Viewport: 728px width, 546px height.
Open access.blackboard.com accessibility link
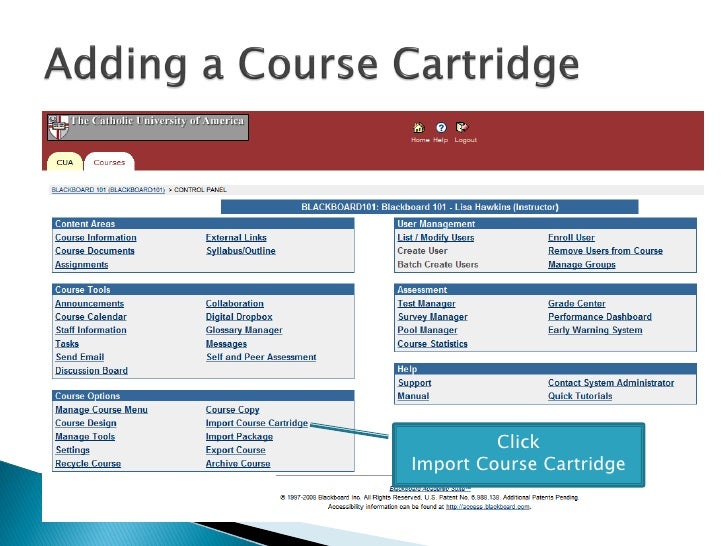pos(488,507)
